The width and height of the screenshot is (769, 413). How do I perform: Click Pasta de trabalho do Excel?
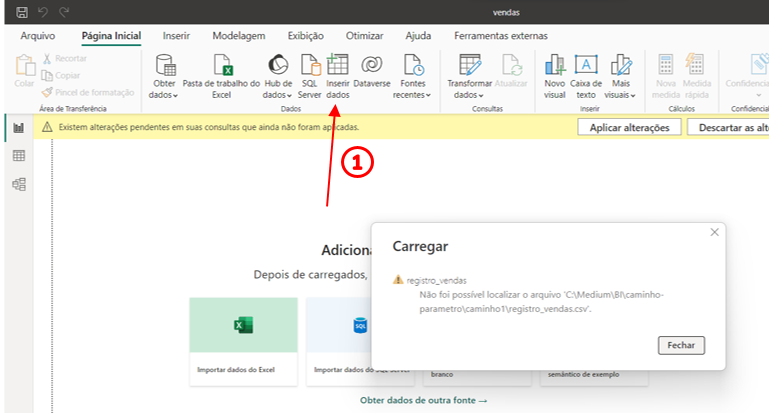[x=221, y=77]
